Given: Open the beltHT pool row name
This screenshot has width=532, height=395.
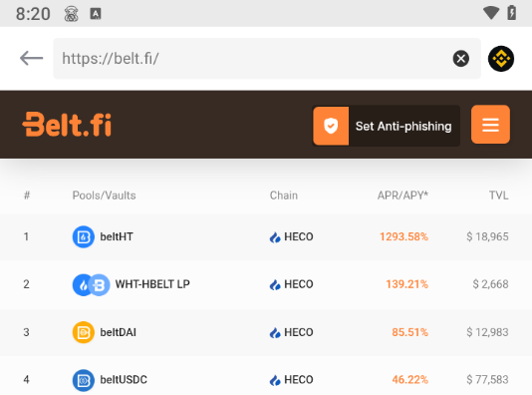Looking at the screenshot, I should click(x=117, y=236).
